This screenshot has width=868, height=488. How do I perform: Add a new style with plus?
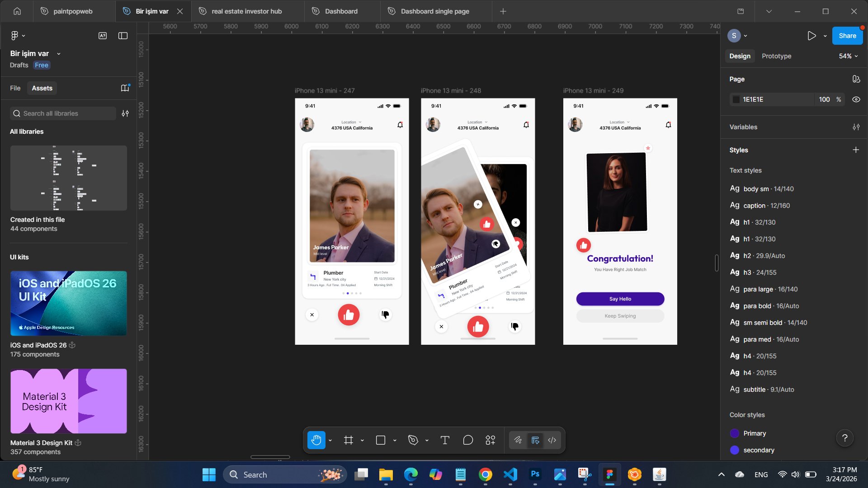tap(855, 150)
